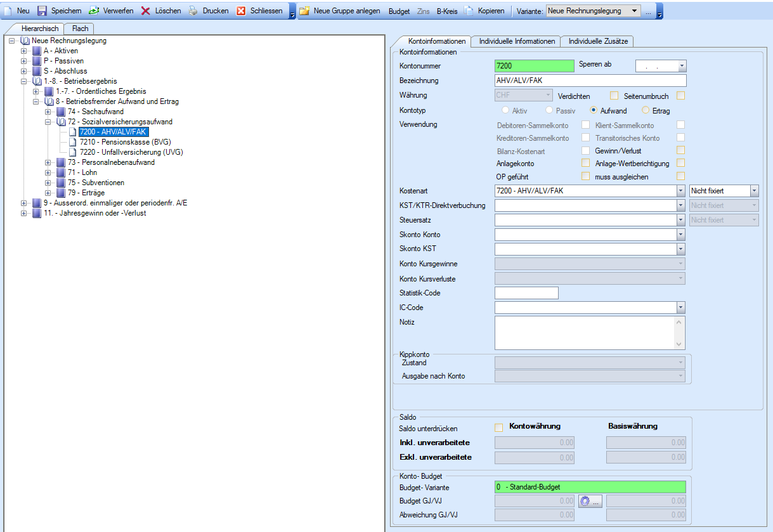This screenshot has height=532, width=773.
Task: Switch to the Flach view tab
Action: (x=80, y=29)
